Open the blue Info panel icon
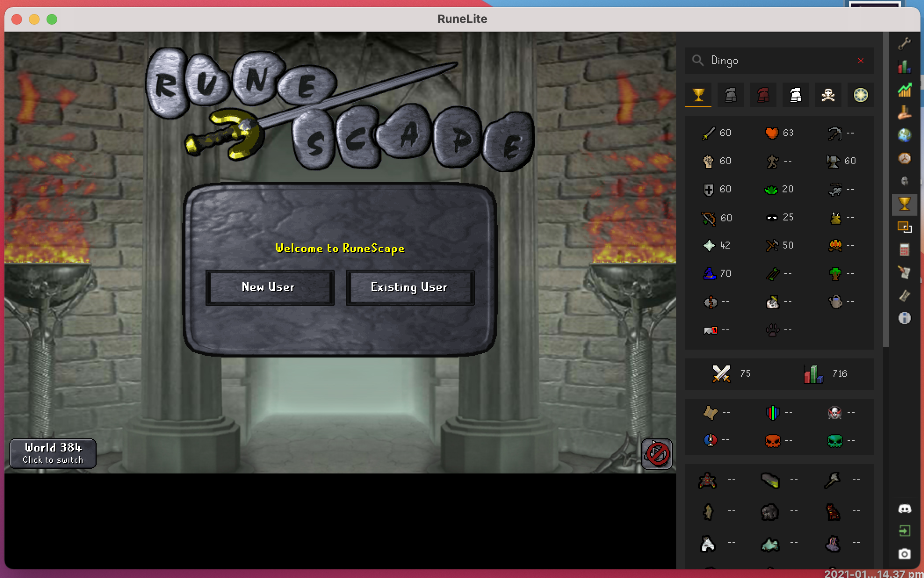The image size is (924, 578). tap(904, 318)
